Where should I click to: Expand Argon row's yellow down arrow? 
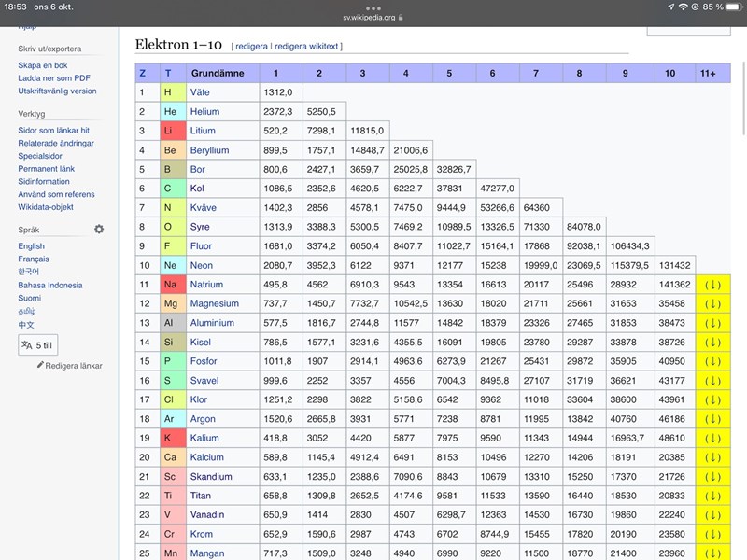point(713,419)
